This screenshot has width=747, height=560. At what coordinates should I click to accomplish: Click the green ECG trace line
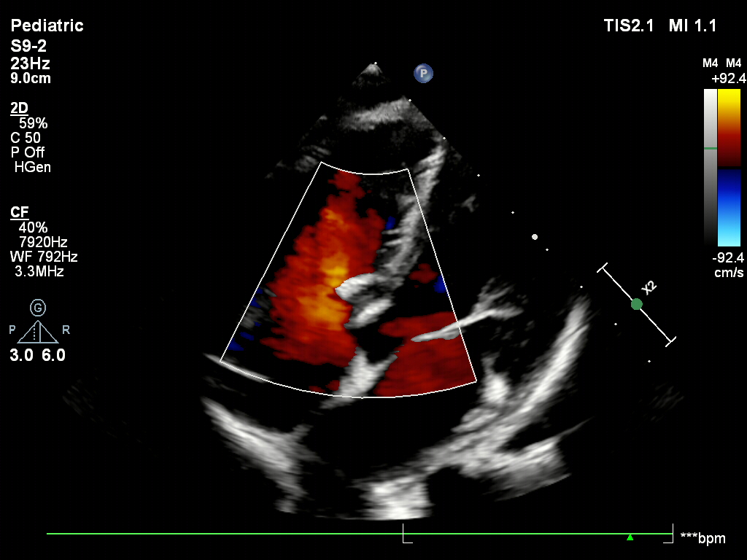pyautogui.click(x=360, y=534)
